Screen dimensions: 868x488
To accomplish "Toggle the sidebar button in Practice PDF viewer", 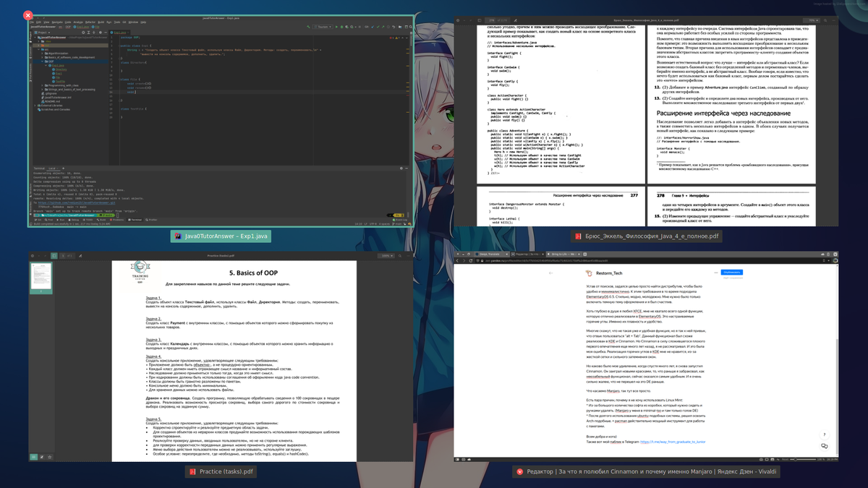I will 54,255.
